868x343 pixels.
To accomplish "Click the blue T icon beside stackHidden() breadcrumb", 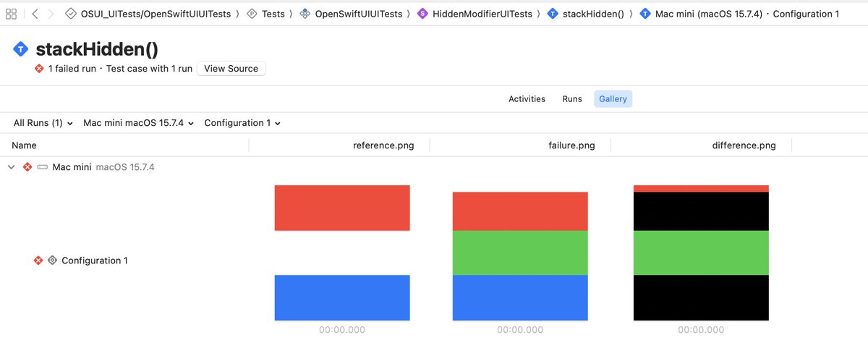I will click(553, 14).
